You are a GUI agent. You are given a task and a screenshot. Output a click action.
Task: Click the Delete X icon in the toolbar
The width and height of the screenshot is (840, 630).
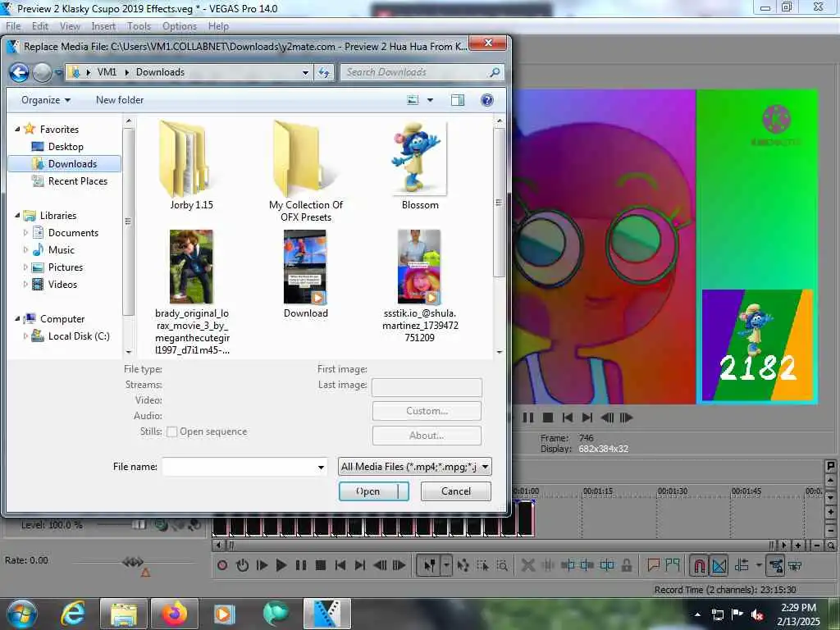pyautogui.click(x=527, y=565)
